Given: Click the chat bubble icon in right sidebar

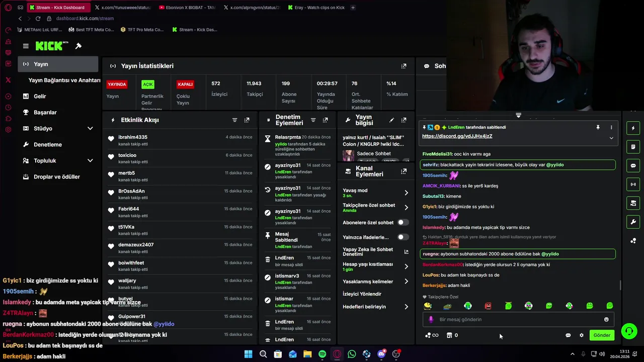Looking at the screenshot, I should (x=633, y=165).
